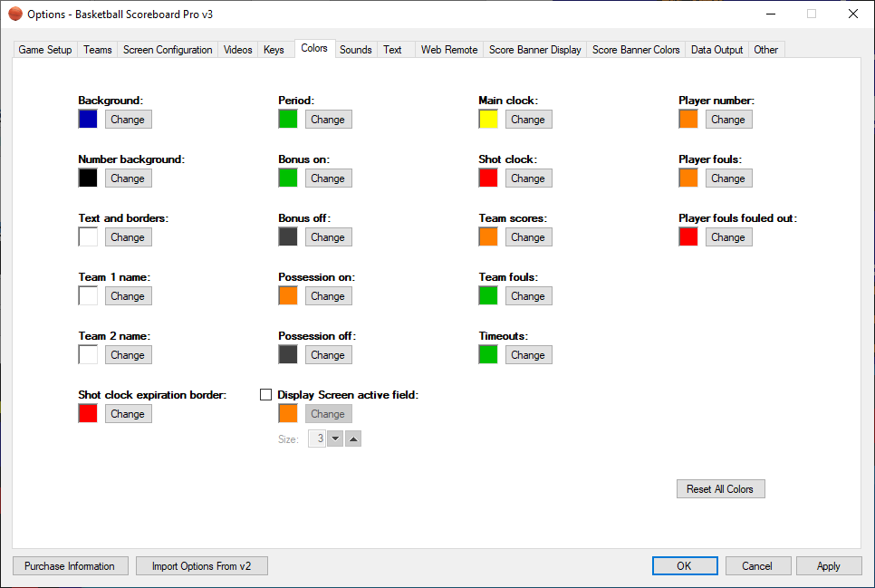The height and width of the screenshot is (588, 875).
Task: Click Import Options From v2 button
Action: pos(202,566)
